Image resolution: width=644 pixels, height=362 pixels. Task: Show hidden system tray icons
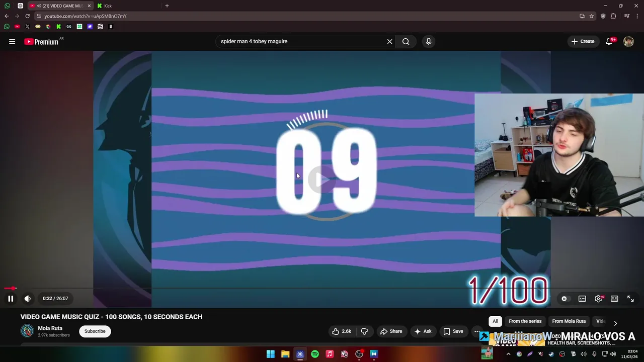508,354
